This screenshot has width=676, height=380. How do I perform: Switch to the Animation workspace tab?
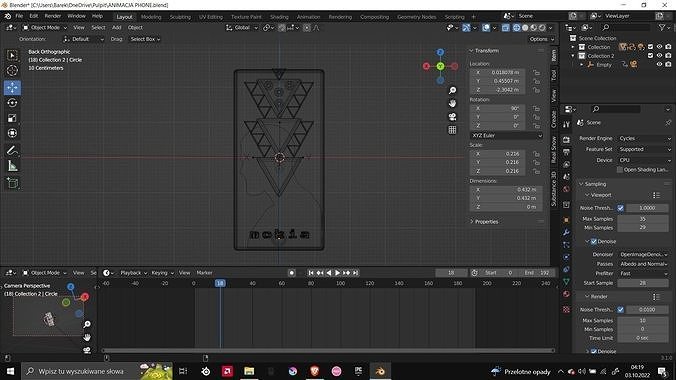pos(308,17)
